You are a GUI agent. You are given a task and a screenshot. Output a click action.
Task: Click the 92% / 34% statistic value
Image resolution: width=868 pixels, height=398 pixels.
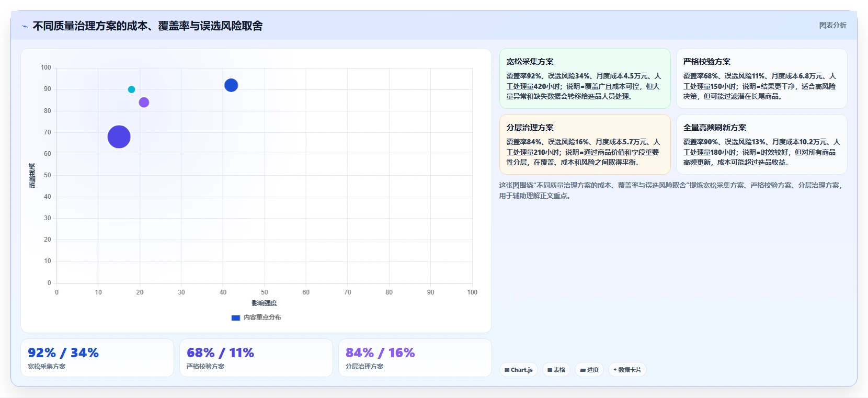[x=63, y=353]
